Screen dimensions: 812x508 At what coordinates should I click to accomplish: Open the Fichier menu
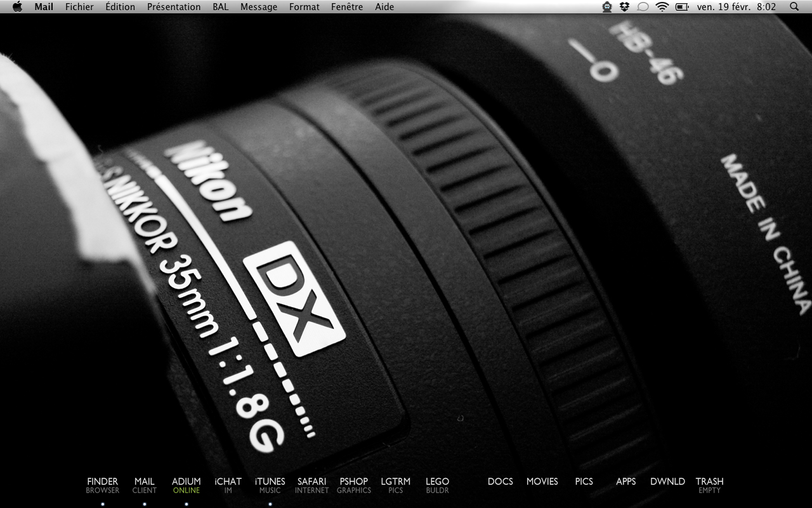[x=79, y=7]
